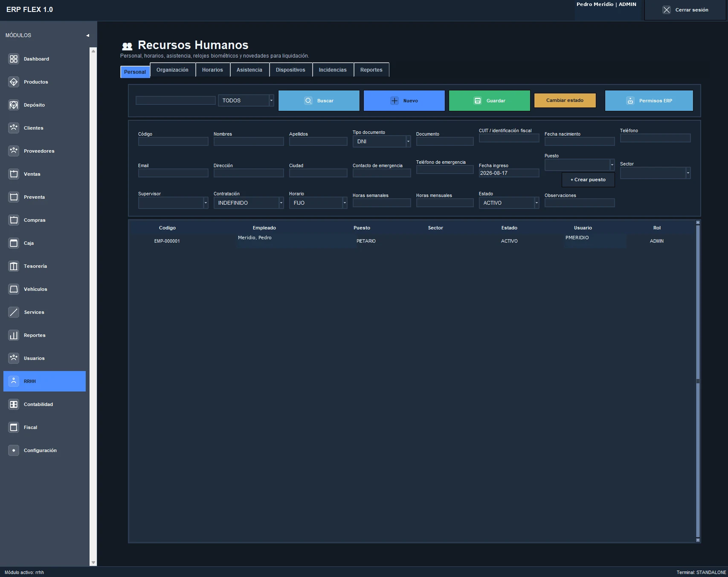Open the Horario FIJO dropdown
Image resolution: width=728 pixels, height=577 pixels.
[318, 203]
